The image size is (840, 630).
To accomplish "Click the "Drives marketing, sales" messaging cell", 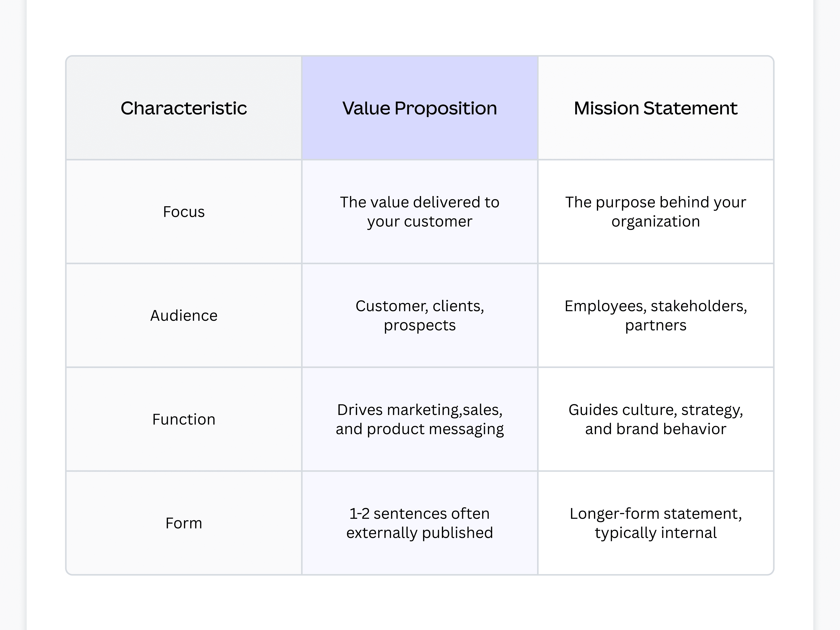I will tap(420, 419).
